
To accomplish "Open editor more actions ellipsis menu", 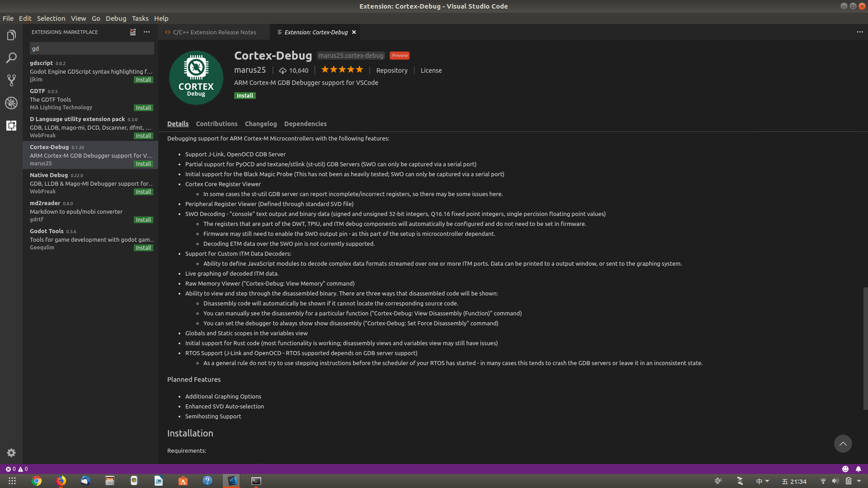I will (x=860, y=32).
